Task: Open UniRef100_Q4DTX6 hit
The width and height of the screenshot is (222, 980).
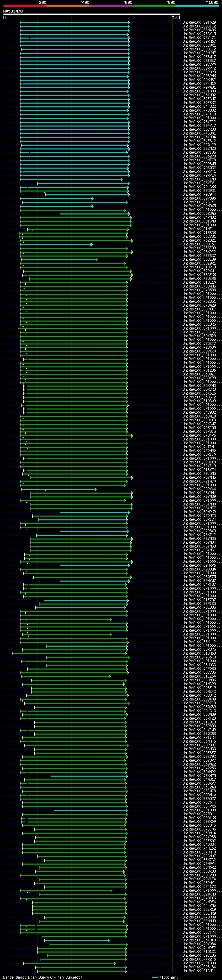Action: tap(199, 898)
